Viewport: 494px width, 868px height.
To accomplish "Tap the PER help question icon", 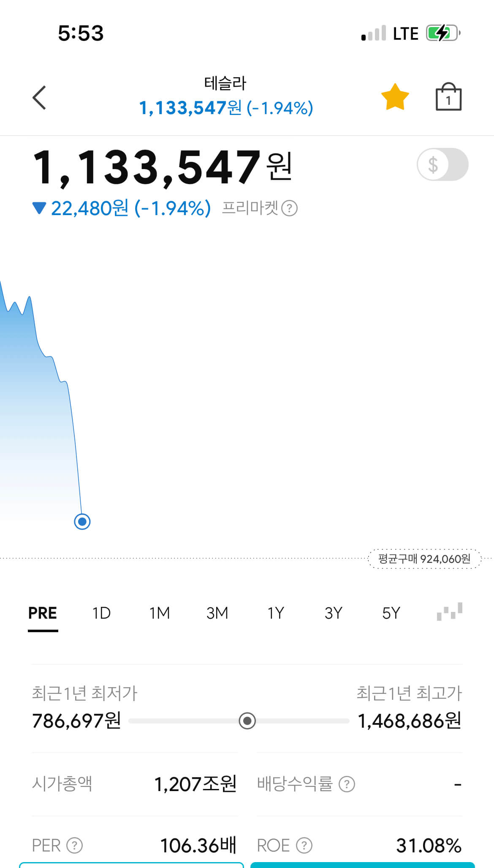I will [x=75, y=846].
